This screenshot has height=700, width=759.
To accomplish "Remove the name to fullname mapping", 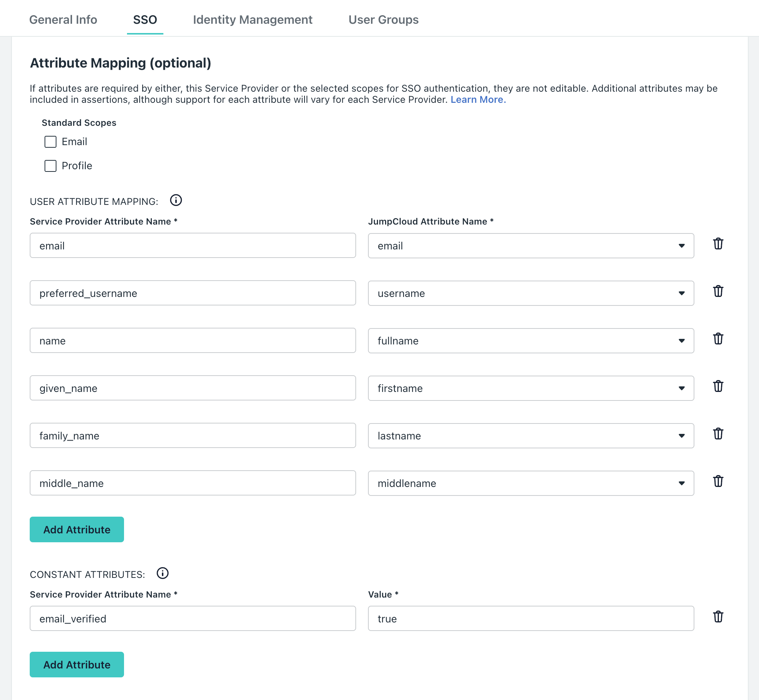I will [718, 339].
